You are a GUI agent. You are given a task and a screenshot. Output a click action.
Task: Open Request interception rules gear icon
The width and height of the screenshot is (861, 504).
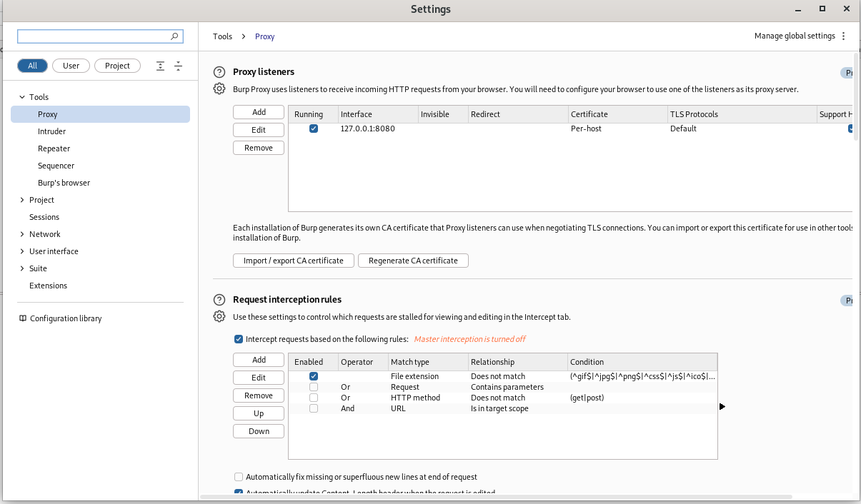click(220, 317)
